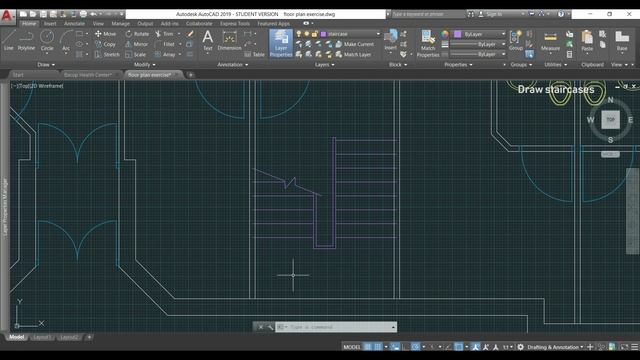
Task: Expand the Draw panel
Action: pos(46,64)
